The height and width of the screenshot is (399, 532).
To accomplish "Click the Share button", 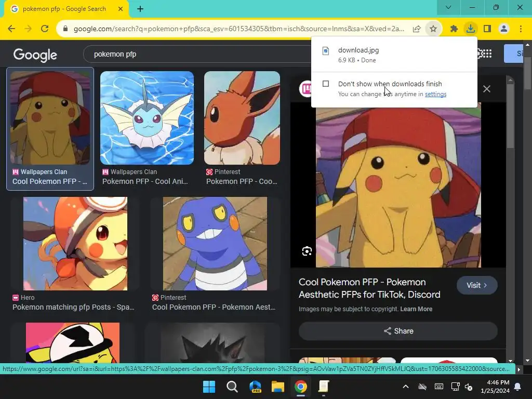I will point(398,331).
